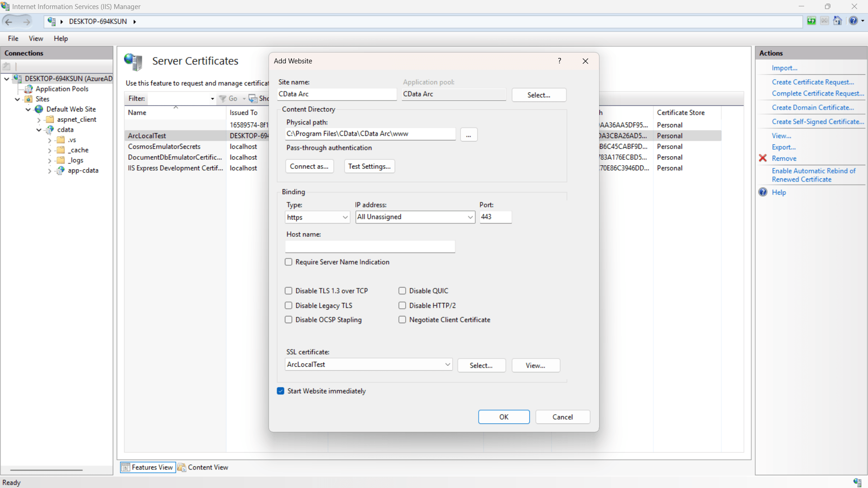Click the Application Pools node icon
868x488 pixels.
[29, 89]
